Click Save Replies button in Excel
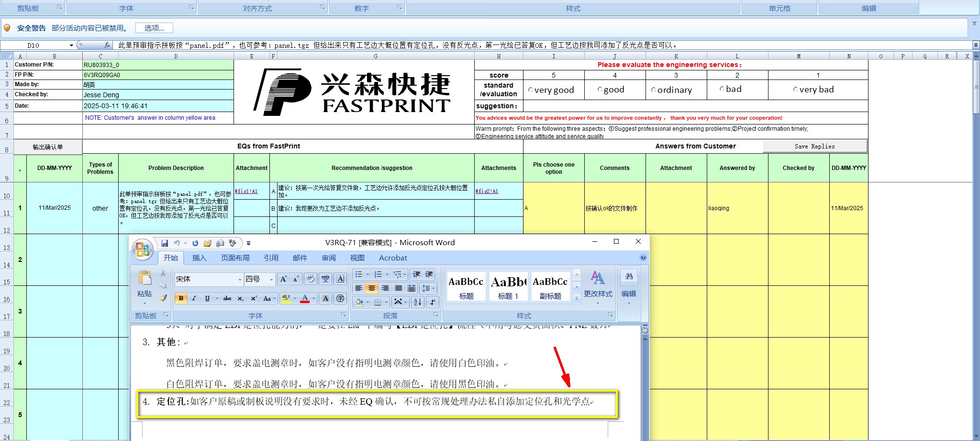Viewport: 980px width, 441px height. click(x=815, y=147)
